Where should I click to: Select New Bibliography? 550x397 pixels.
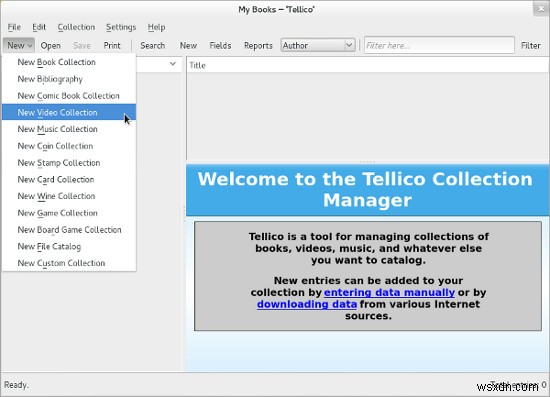(x=69, y=79)
